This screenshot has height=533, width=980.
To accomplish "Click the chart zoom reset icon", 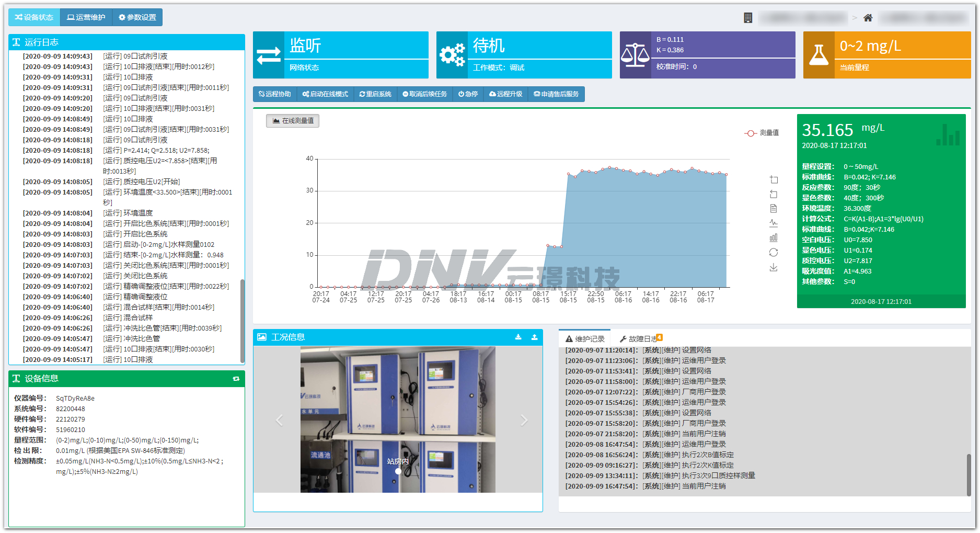I will [x=774, y=195].
